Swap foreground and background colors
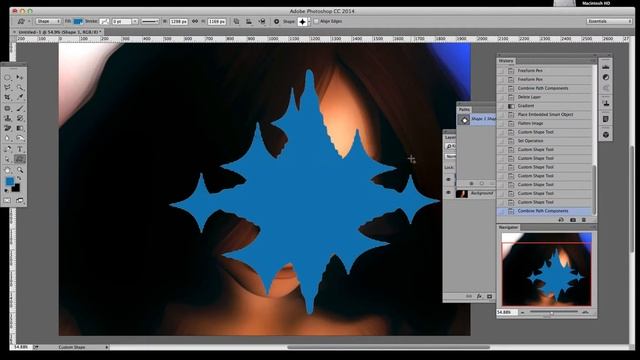Image resolution: width=640 pixels, height=360 pixels. tap(18, 179)
